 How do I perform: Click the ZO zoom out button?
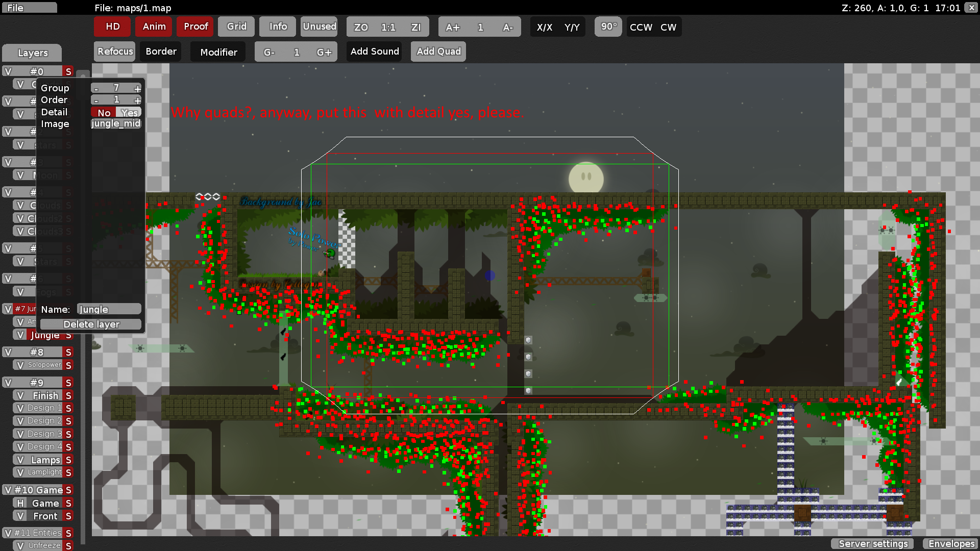click(x=361, y=27)
